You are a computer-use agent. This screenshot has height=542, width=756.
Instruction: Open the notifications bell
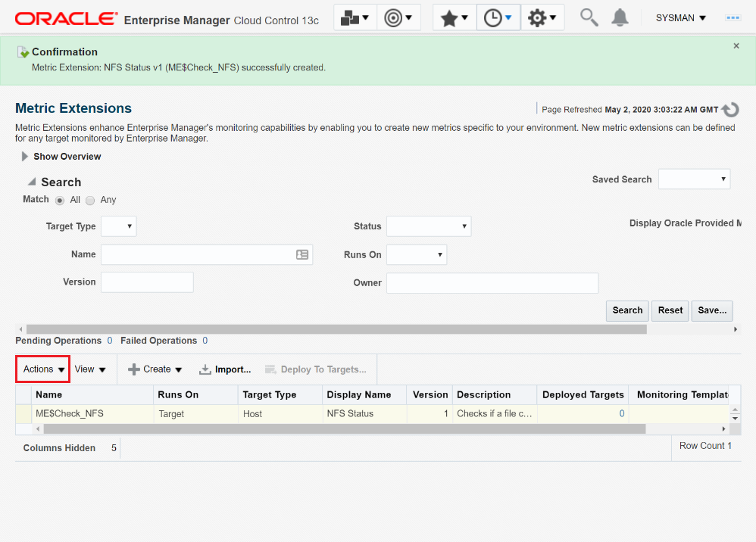(620, 17)
